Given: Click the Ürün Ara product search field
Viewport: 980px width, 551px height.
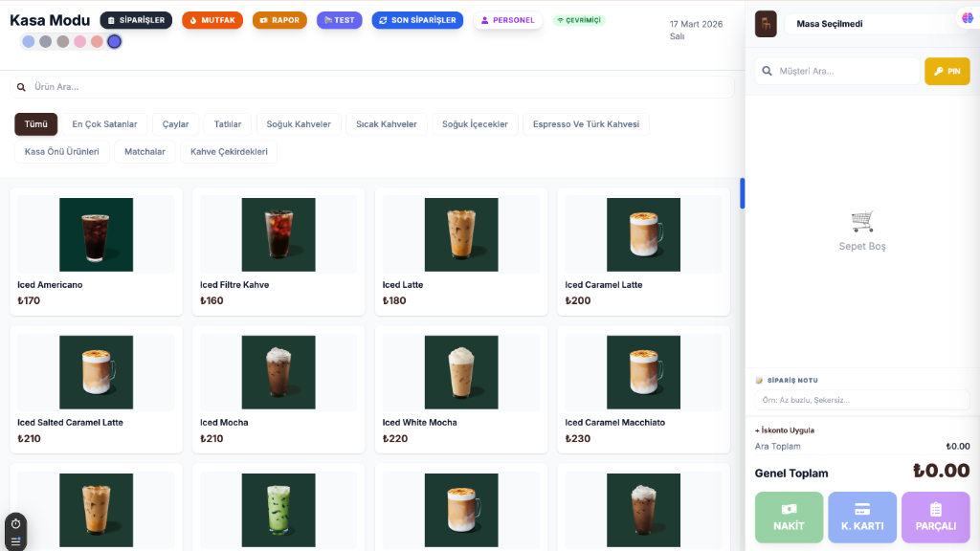Looking at the screenshot, I should 371,87.
